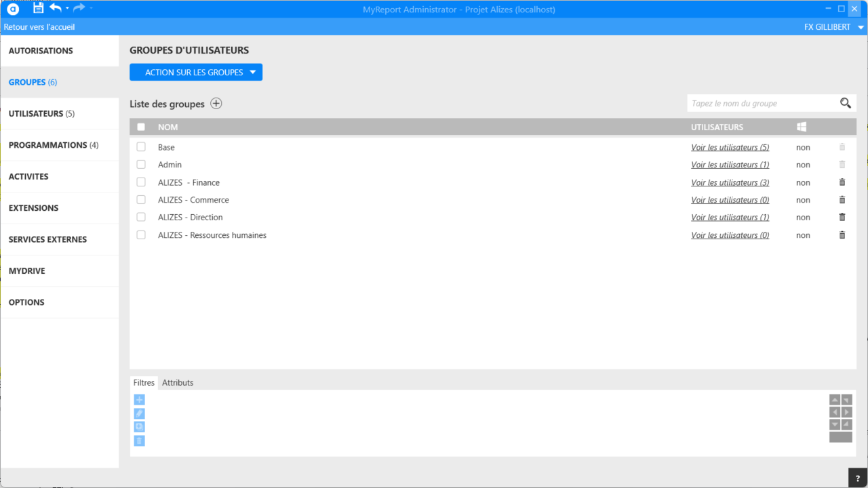
Task: Add a new group with plus icon
Action: pyautogui.click(x=216, y=104)
